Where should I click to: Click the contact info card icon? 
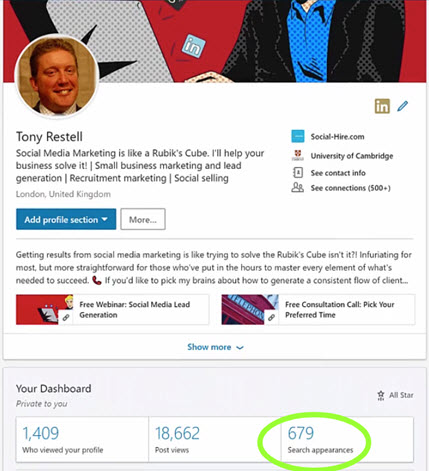point(298,173)
